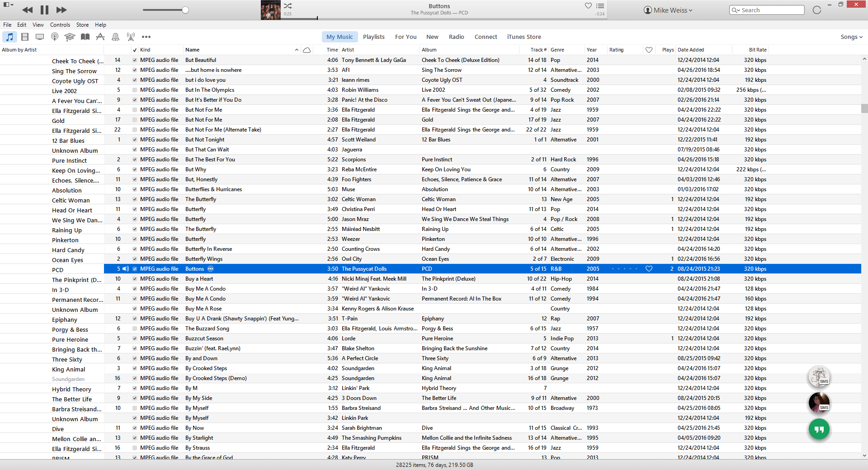This screenshot has width=868, height=470.
Task: Click the heart Loved column header
Action: pos(649,50)
